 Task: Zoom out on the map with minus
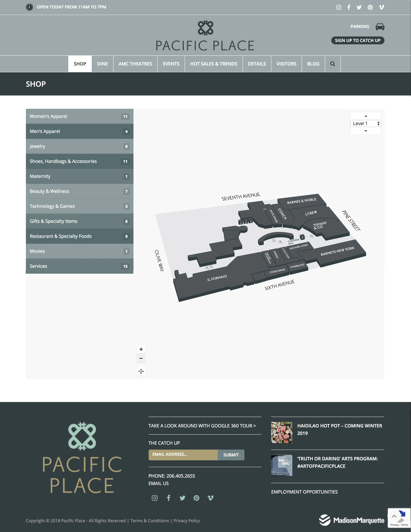(x=141, y=358)
